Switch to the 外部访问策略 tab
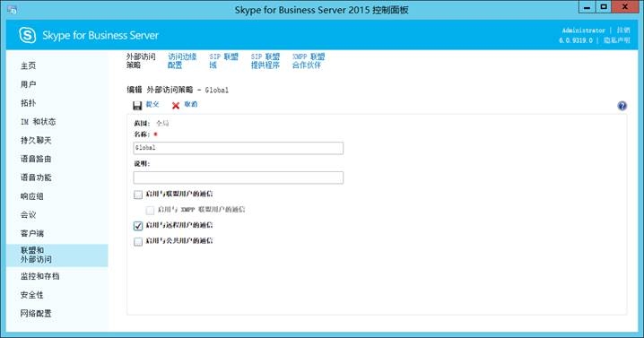This screenshot has height=338, width=644. (141, 61)
